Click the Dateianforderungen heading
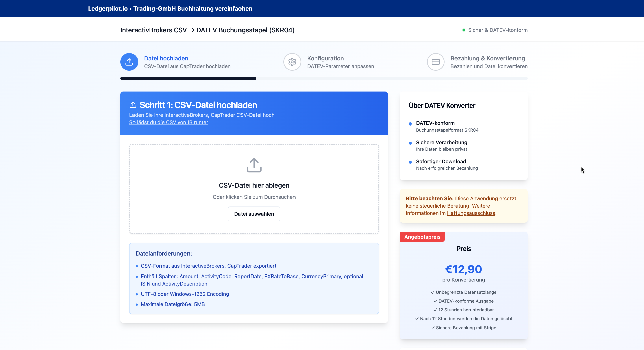 point(164,254)
